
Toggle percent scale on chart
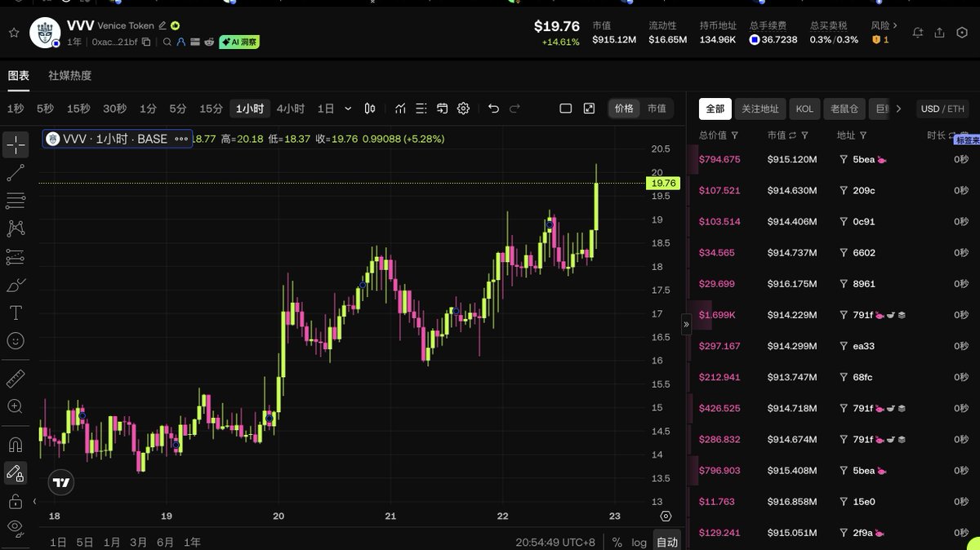pos(617,542)
